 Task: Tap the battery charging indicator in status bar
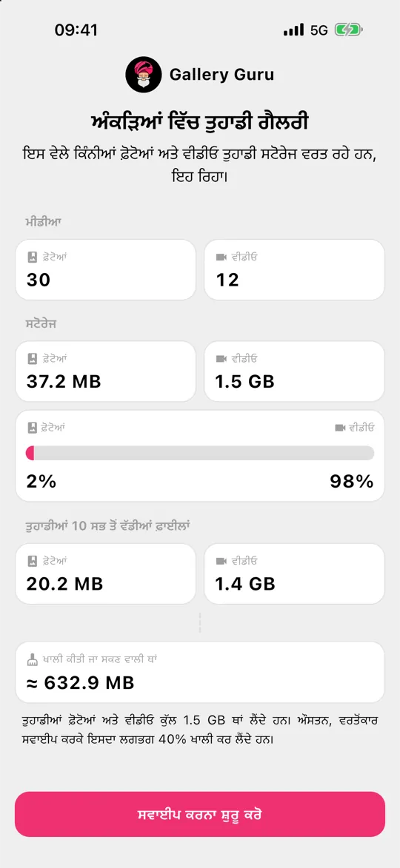(x=348, y=30)
